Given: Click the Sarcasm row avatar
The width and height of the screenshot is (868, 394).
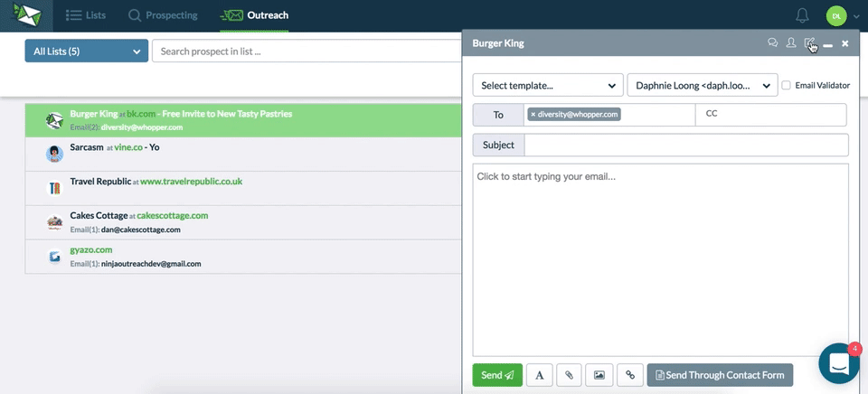Looking at the screenshot, I should [54, 154].
